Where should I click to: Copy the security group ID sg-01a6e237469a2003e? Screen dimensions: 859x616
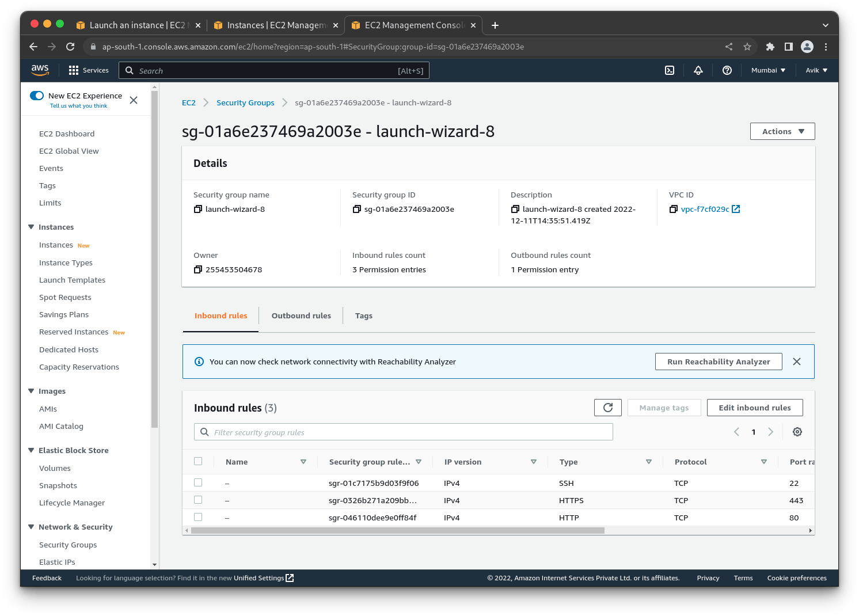pos(357,209)
